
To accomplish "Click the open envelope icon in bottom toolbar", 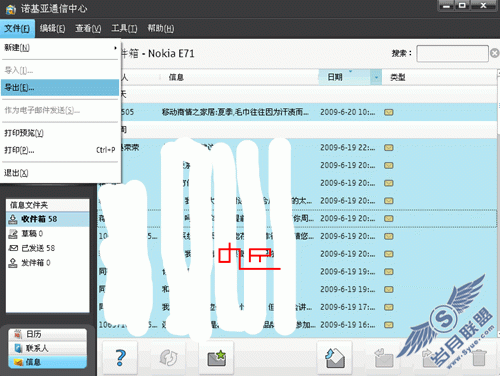I will pos(334,358).
